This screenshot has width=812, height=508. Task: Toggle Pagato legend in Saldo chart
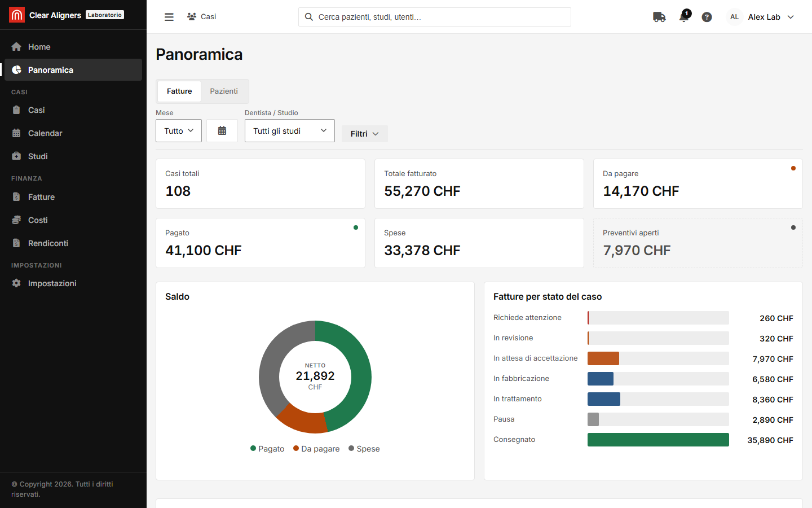pos(267,449)
